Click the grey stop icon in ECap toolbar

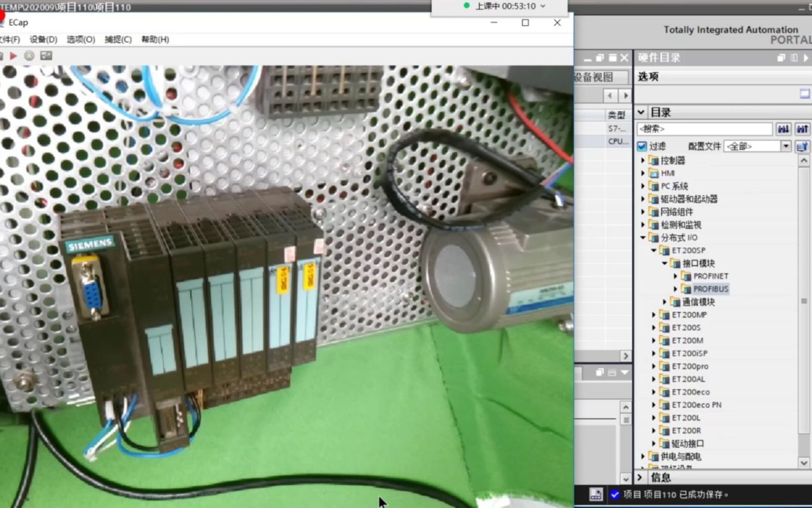tap(29, 56)
